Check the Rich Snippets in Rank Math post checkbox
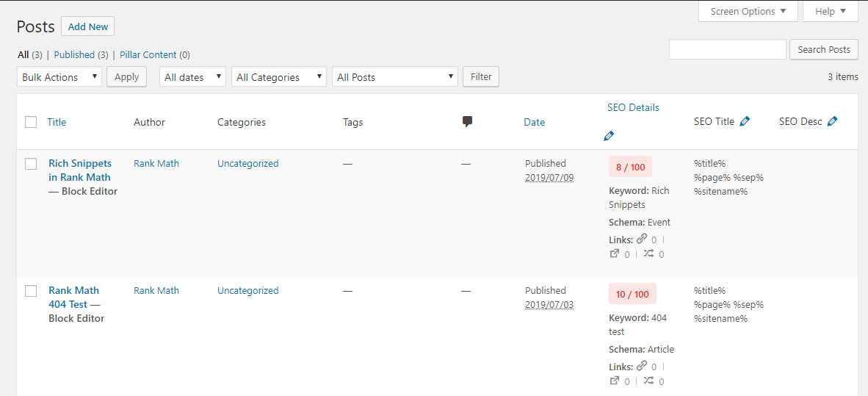 pos(31,164)
